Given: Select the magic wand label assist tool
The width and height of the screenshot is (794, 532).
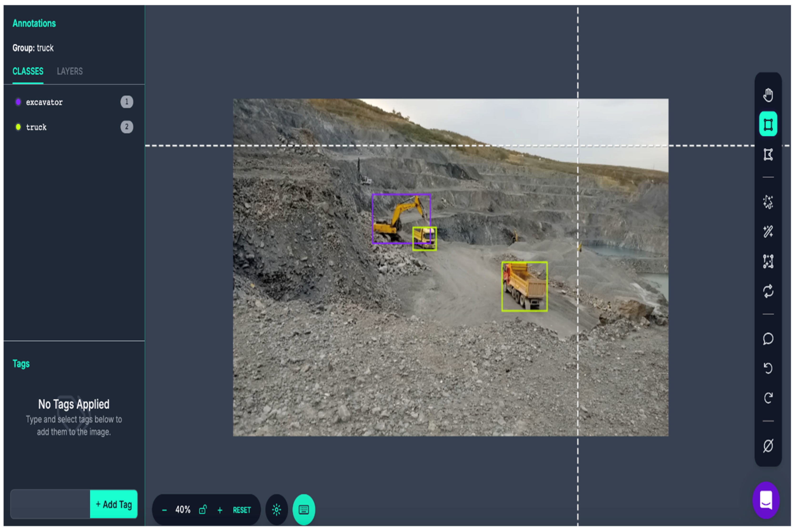Looking at the screenshot, I should 768,231.
